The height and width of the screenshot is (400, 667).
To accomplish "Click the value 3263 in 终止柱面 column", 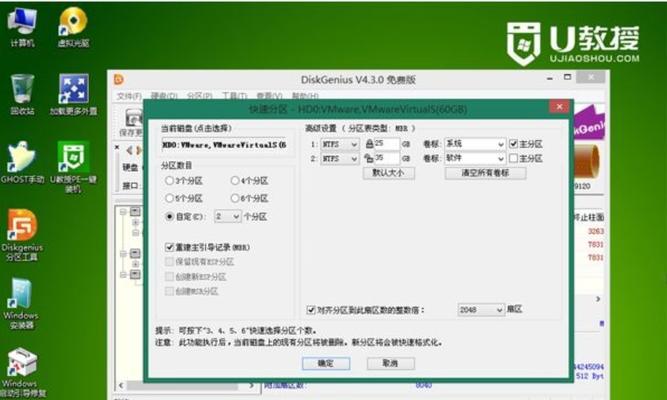I will [x=596, y=231].
